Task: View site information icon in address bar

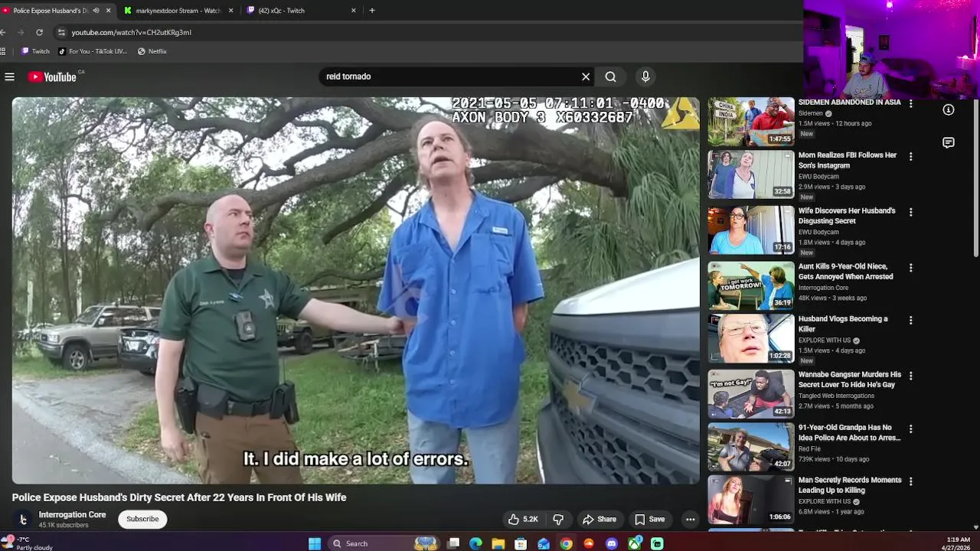Action: click(x=61, y=32)
